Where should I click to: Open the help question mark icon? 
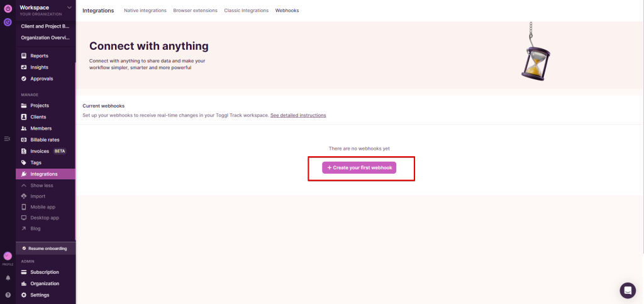pyautogui.click(x=8, y=295)
